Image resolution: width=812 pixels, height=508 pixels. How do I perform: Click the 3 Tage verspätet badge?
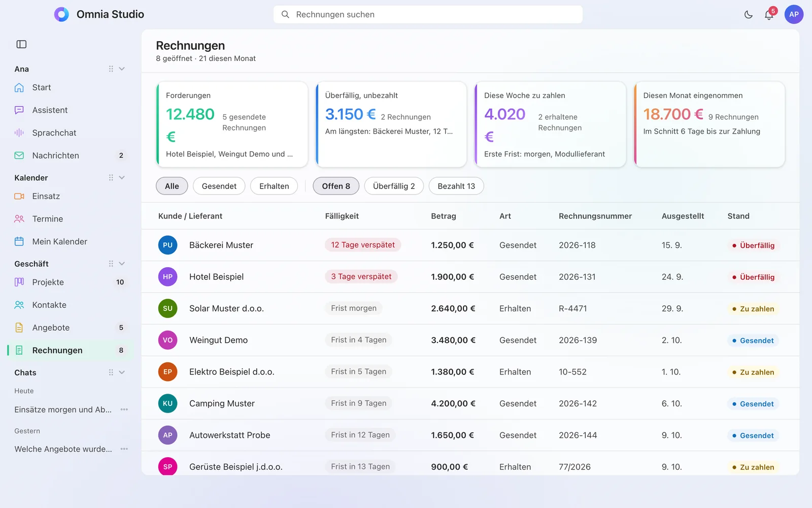pos(361,276)
